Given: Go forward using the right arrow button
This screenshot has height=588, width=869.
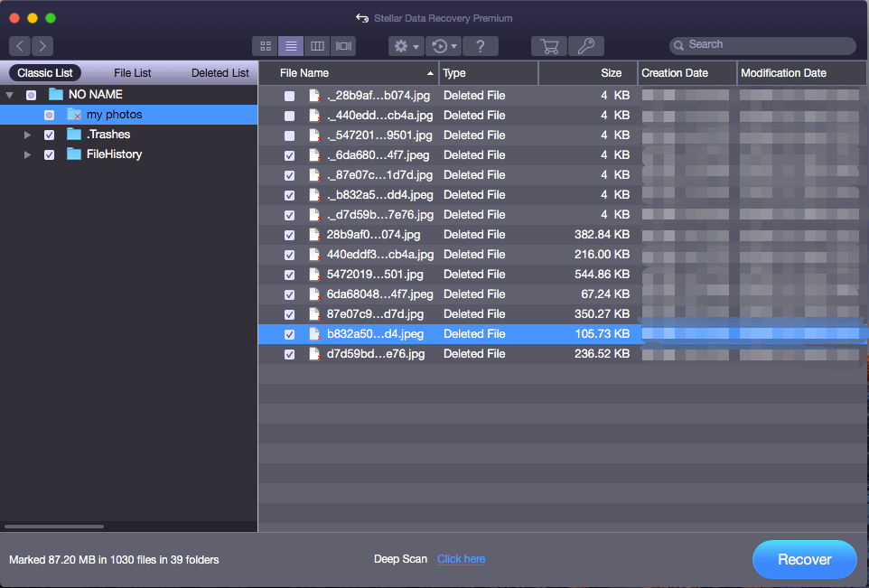Looking at the screenshot, I should coord(42,46).
